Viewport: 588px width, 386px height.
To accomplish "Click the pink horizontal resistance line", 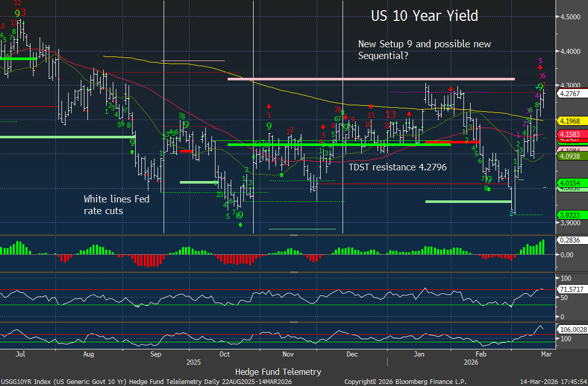I will coord(371,79).
